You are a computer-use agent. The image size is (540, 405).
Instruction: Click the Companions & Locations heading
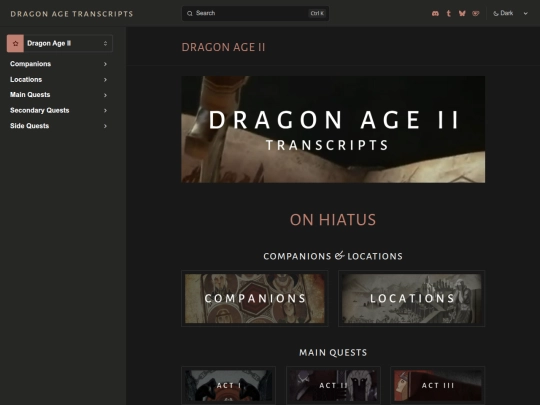click(x=333, y=256)
